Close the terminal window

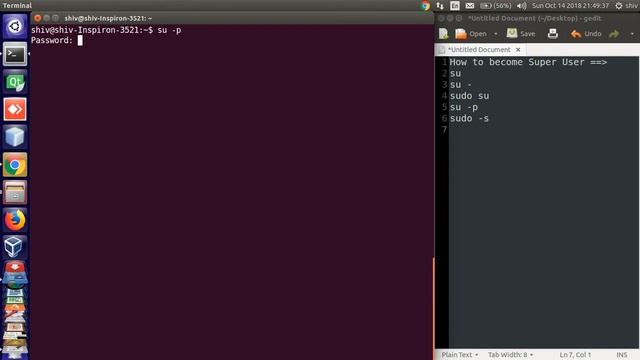coord(38,18)
